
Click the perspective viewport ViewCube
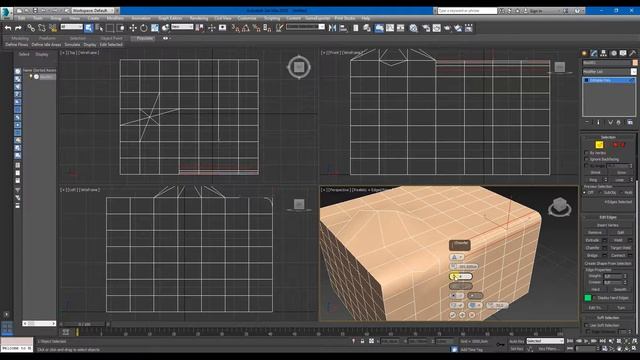pos(560,206)
